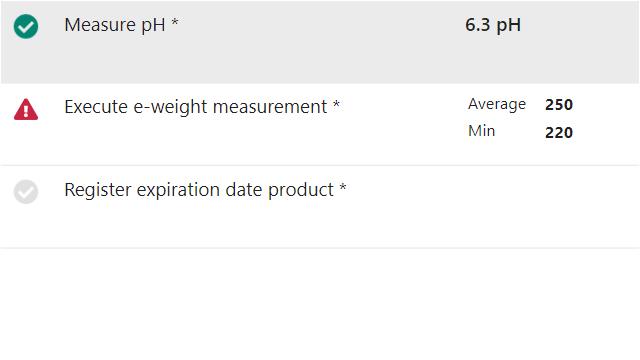Click the red warning triangle icon
Viewport: 640px width, 360px height.
[x=26, y=109]
